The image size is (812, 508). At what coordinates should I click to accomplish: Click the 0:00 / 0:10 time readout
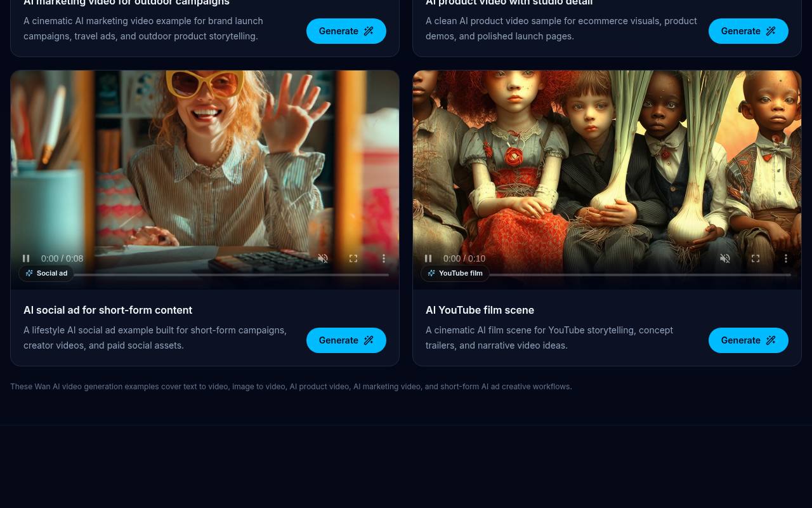(x=464, y=258)
